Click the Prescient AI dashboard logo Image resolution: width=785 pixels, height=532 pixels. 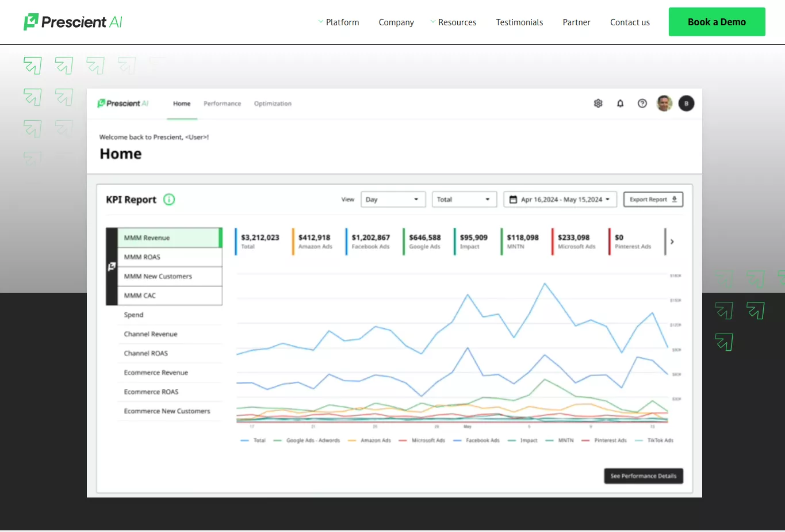pyautogui.click(x=123, y=104)
